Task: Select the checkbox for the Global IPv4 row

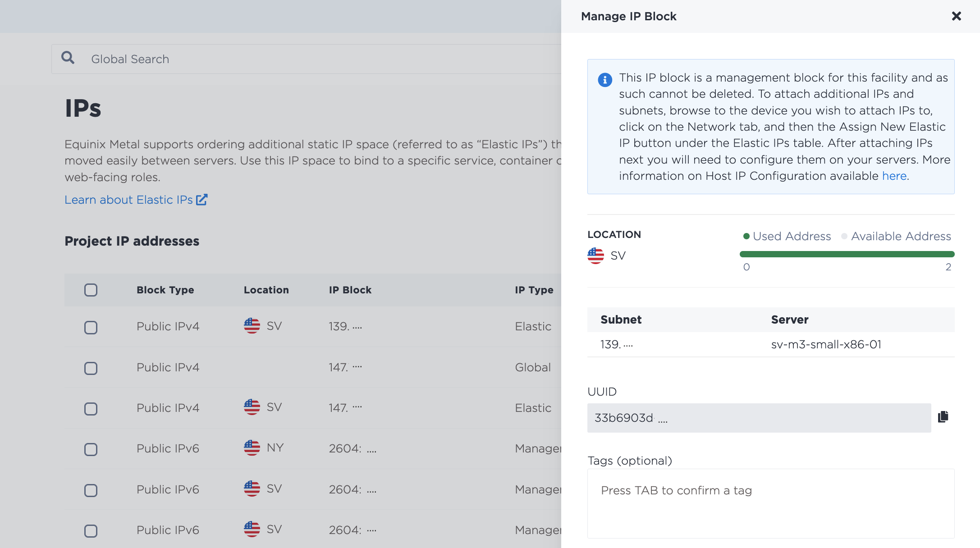Action: 91,368
